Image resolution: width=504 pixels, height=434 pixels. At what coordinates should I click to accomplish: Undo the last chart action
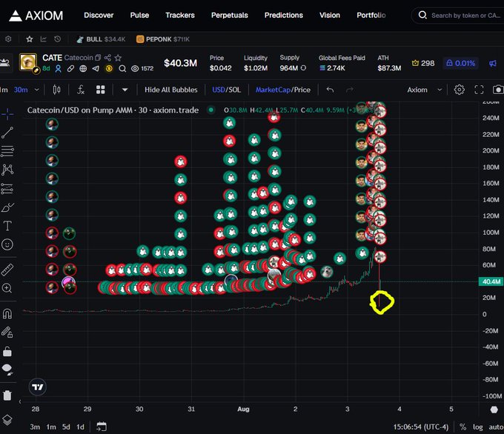tap(330, 90)
